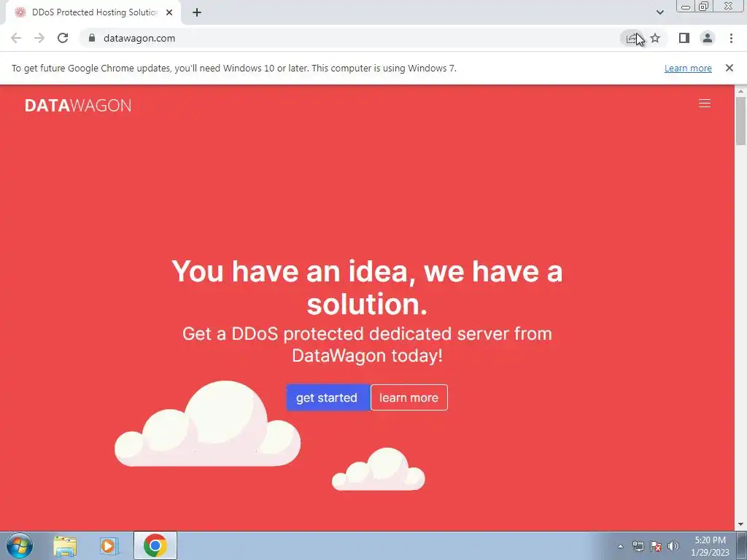The height and width of the screenshot is (560, 747).
Task: Reload the current page
Action: [63, 38]
